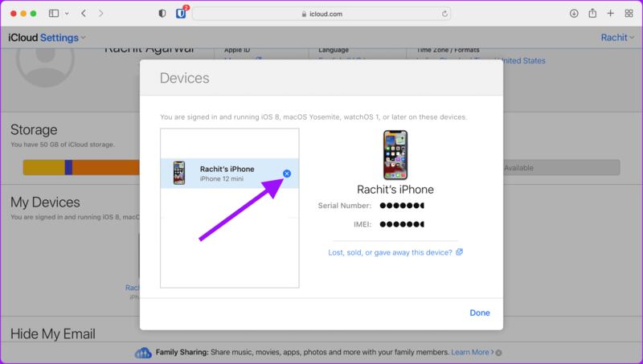Toggle the Safari sidebar icon

coord(54,14)
